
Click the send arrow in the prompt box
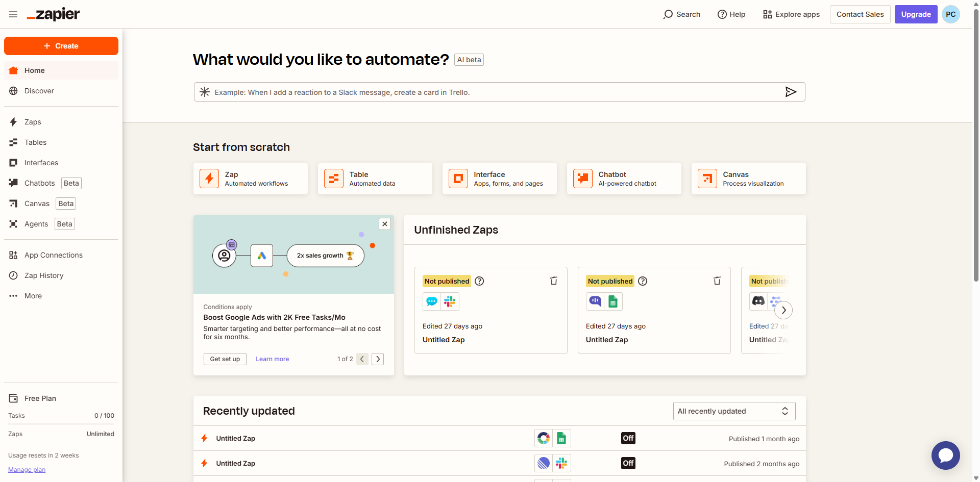(791, 92)
